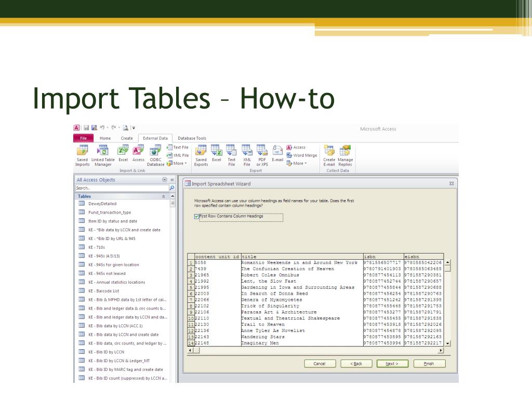
Task: Export to XML File
Action: click(x=247, y=155)
